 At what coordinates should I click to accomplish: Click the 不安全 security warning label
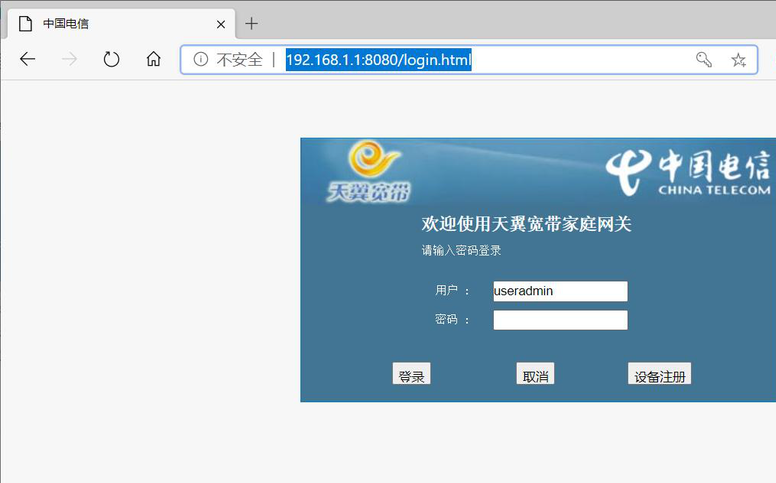tap(239, 60)
